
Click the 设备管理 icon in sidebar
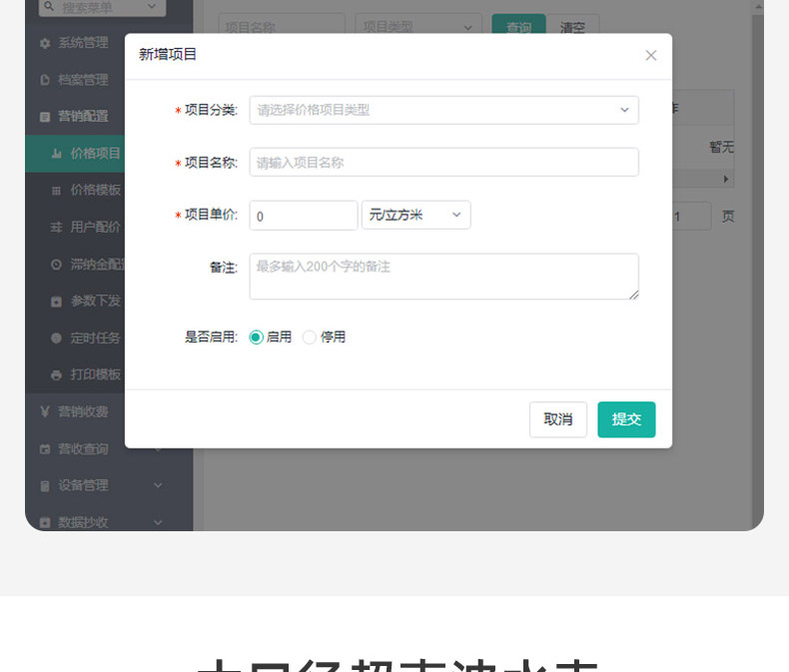pyautogui.click(x=44, y=486)
